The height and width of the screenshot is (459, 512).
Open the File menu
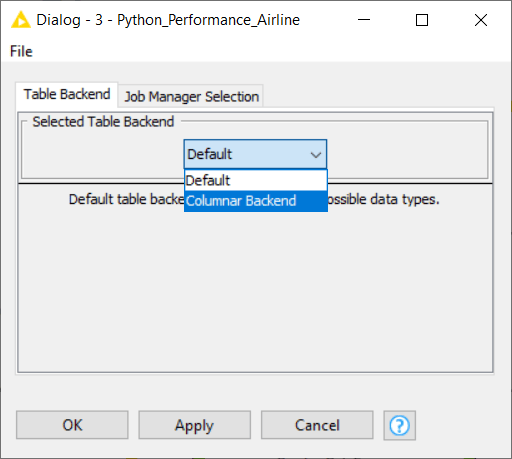click(x=21, y=52)
